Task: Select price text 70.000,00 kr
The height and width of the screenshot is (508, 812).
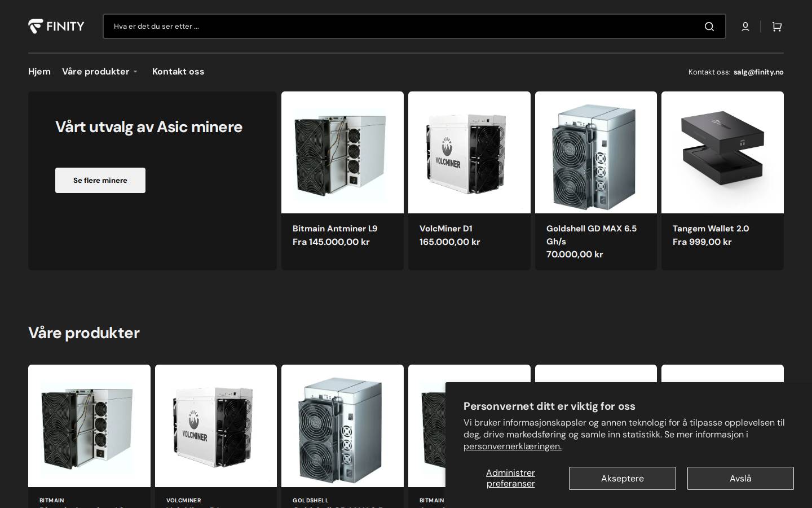Action: click(575, 255)
